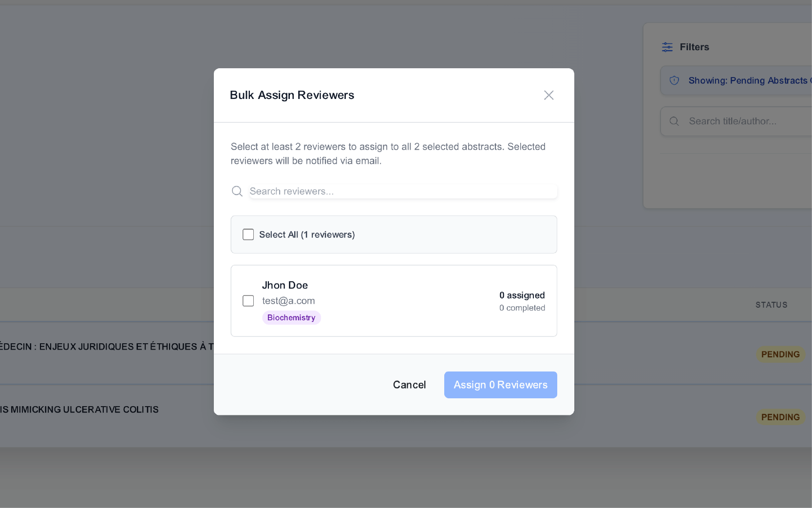The width and height of the screenshot is (812, 508).
Task: Close the Bulk Assign Reviewers dialog
Action: 548,95
